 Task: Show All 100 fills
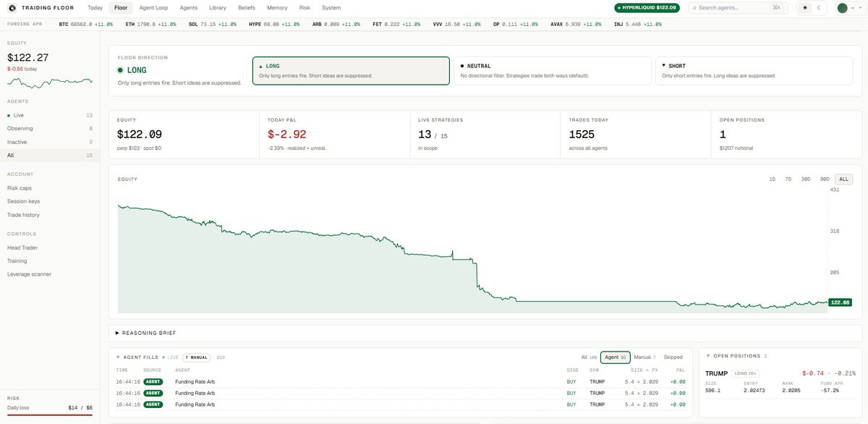point(589,357)
